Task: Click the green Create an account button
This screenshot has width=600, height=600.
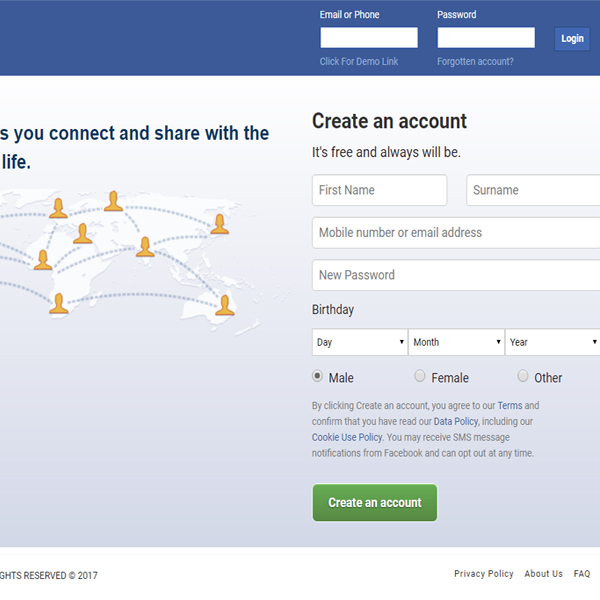Action: pyautogui.click(x=375, y=502)
